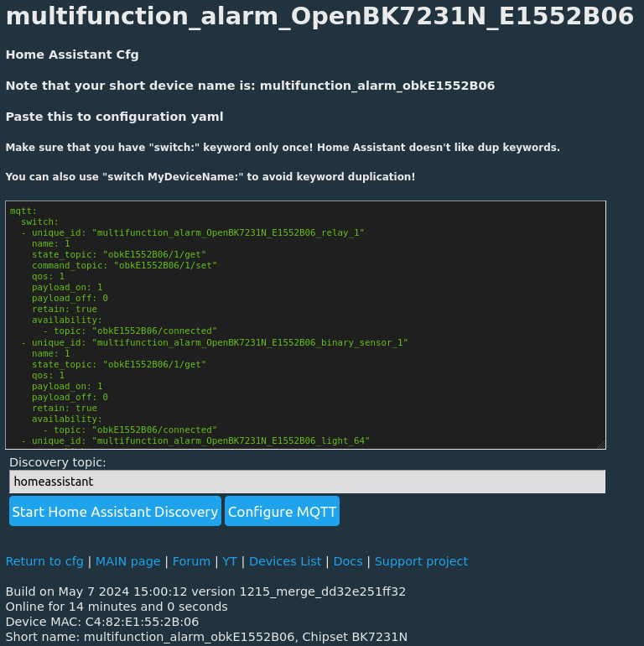Image resolution: width=644 pixels, height=646 pixels.
Task: Go to the MAIN page link
Action: (x=128, y=561)
